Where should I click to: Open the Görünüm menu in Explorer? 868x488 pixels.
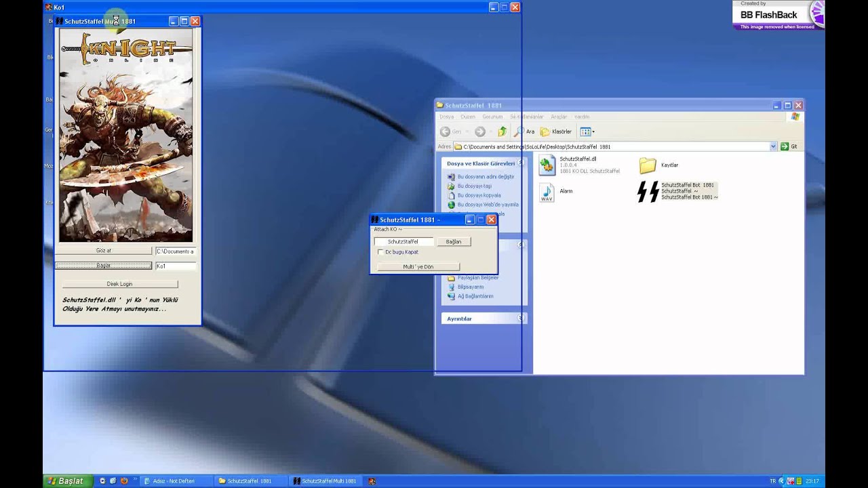coord(492,117)
